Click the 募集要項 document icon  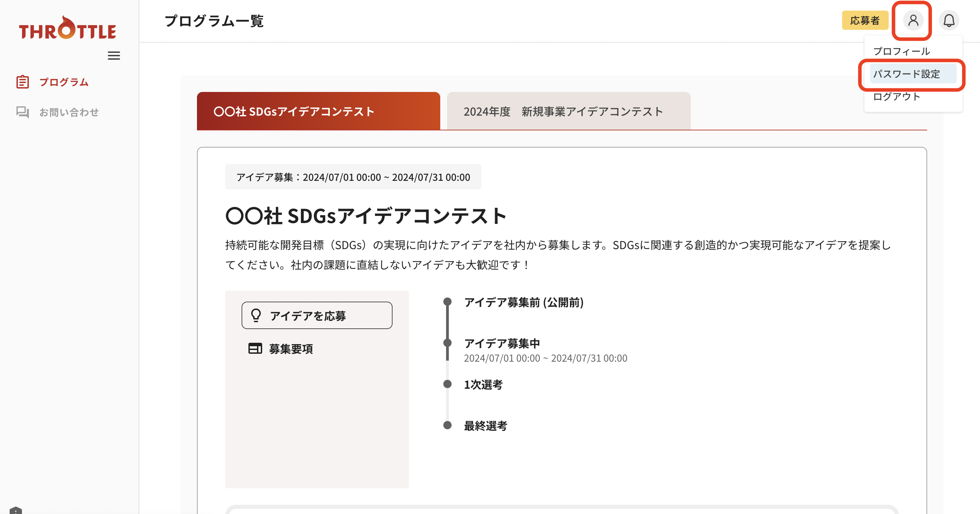click(x=255, y=349)
